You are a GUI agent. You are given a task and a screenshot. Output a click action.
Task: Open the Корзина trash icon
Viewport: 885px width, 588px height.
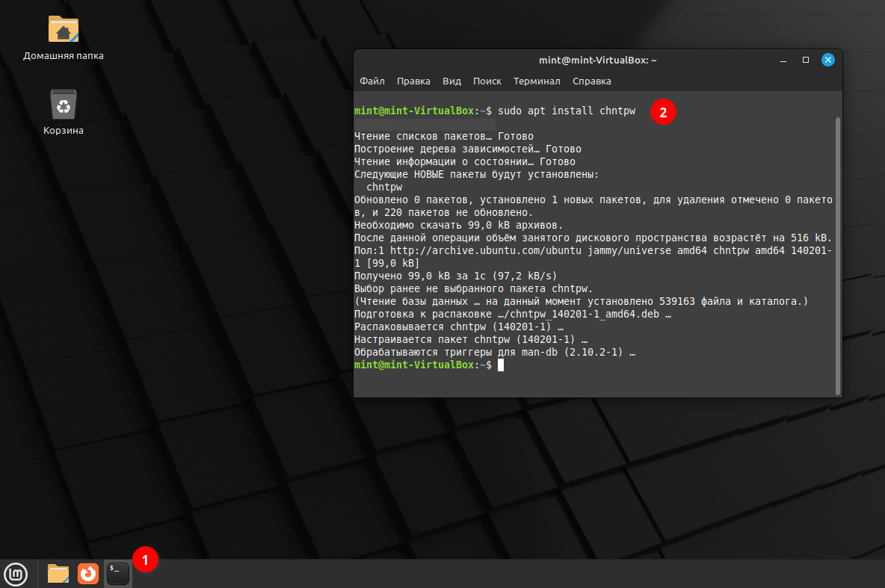(x=63, y=103)
